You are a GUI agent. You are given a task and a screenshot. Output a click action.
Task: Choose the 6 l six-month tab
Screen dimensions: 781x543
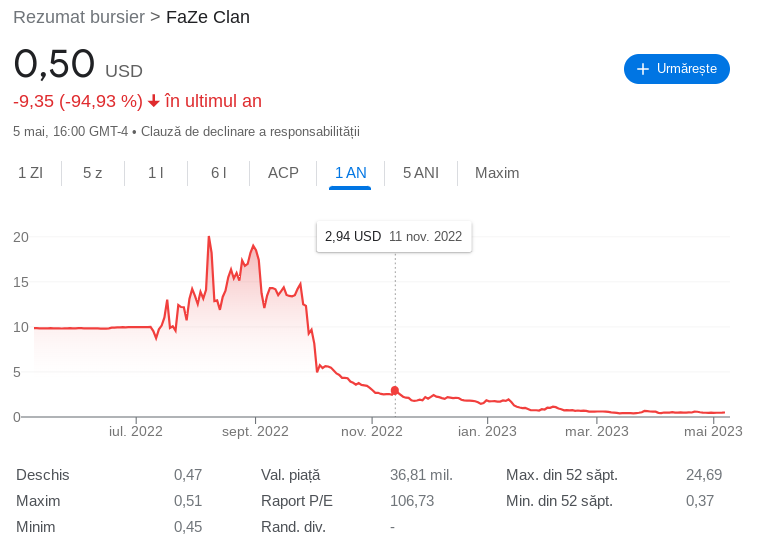click(x=218, y=173)
